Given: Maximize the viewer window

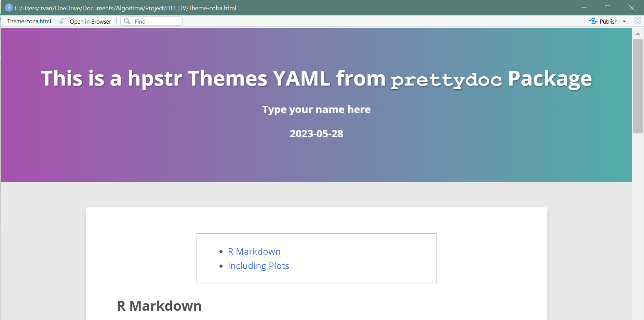Looking at the screenshot, I should (607, 8).
